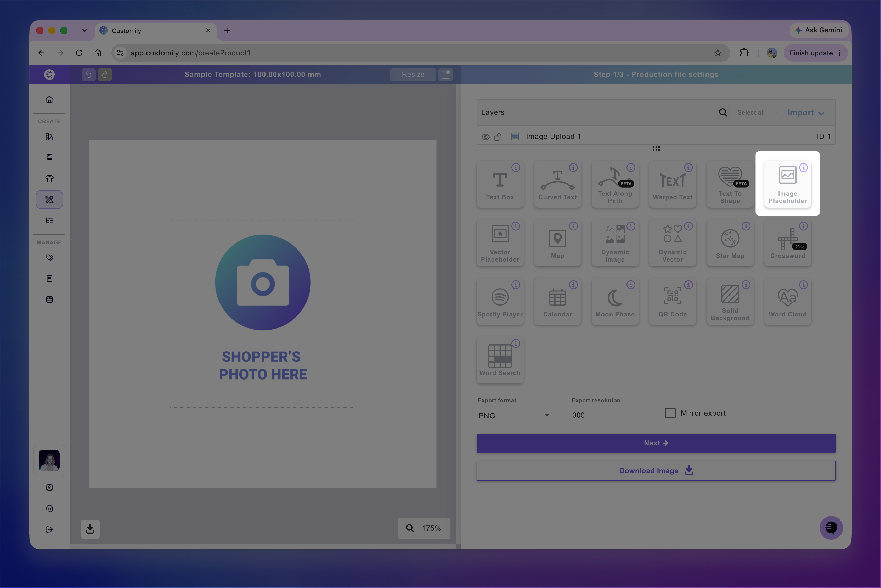Click the Next button
Image resolution: width=881 pixels, height=588 pixels.
656,443
